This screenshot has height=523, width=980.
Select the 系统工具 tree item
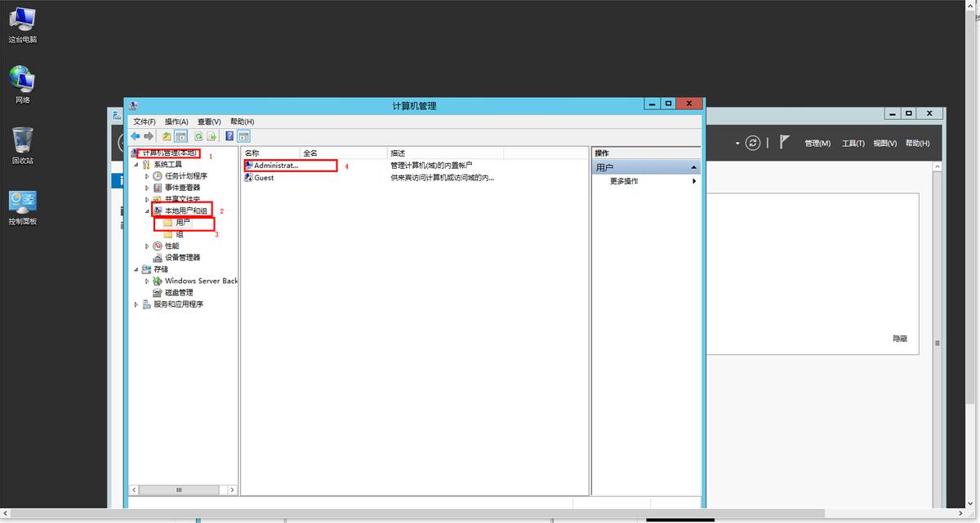(167, 165)
